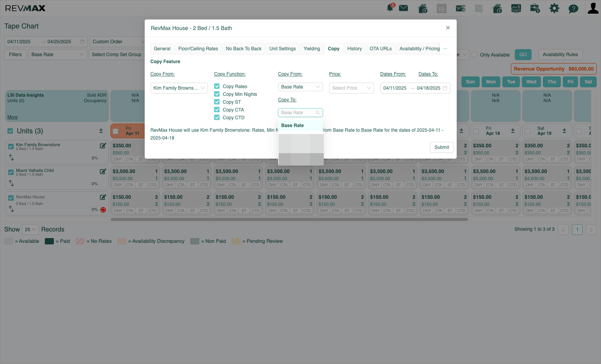
Task: Edit Miami Valhalla Child unit
Action: (103, 171)
